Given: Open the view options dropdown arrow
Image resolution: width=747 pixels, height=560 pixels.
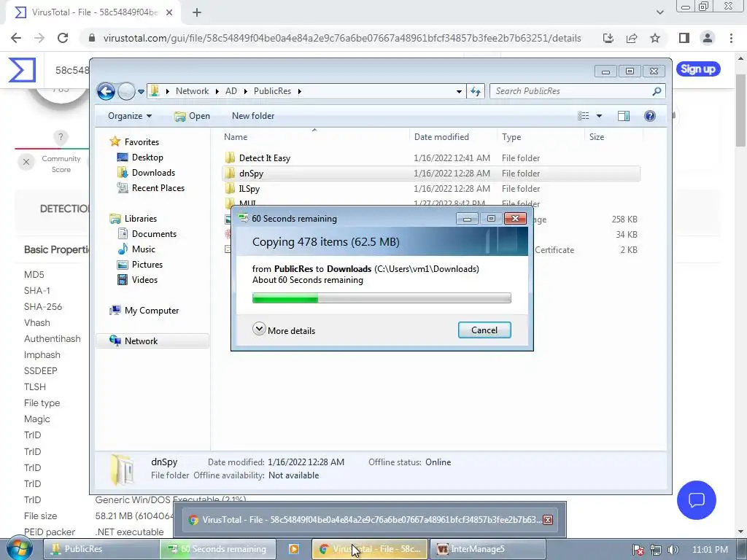Looking at the screenshot, I should [x=599, y=116].
